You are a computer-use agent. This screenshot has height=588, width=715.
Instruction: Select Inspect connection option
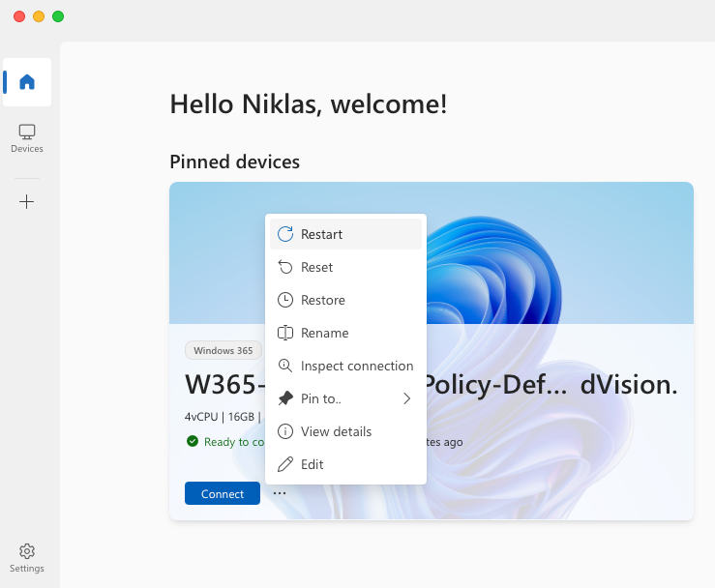(x=345, y=366)
